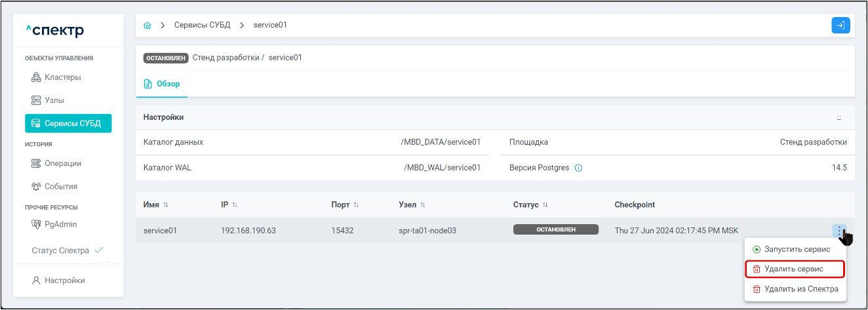The width and height of the screenshot is (868, 310).
Task: Sort table by Статус column
Action: click(x=545, y=205)
